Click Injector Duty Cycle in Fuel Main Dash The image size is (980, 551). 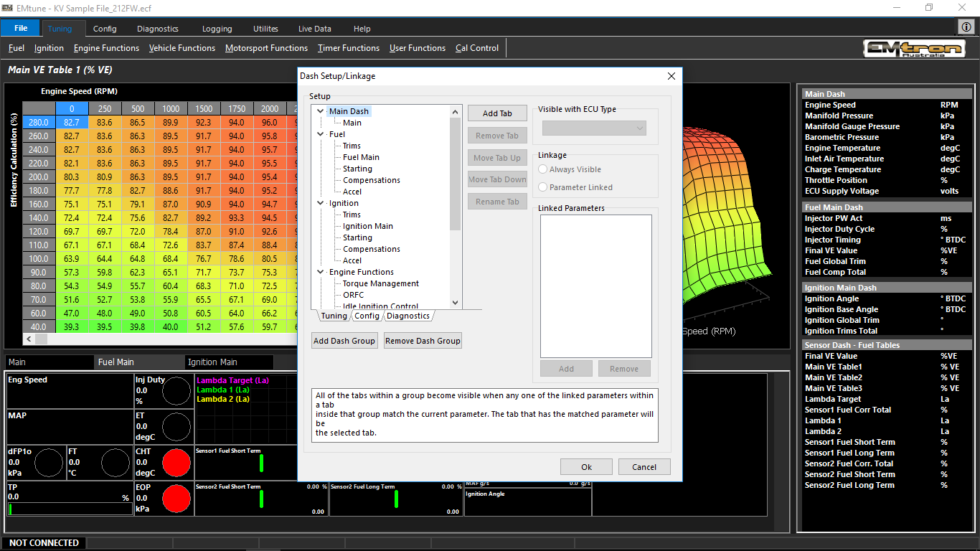[x=839, y=229]
